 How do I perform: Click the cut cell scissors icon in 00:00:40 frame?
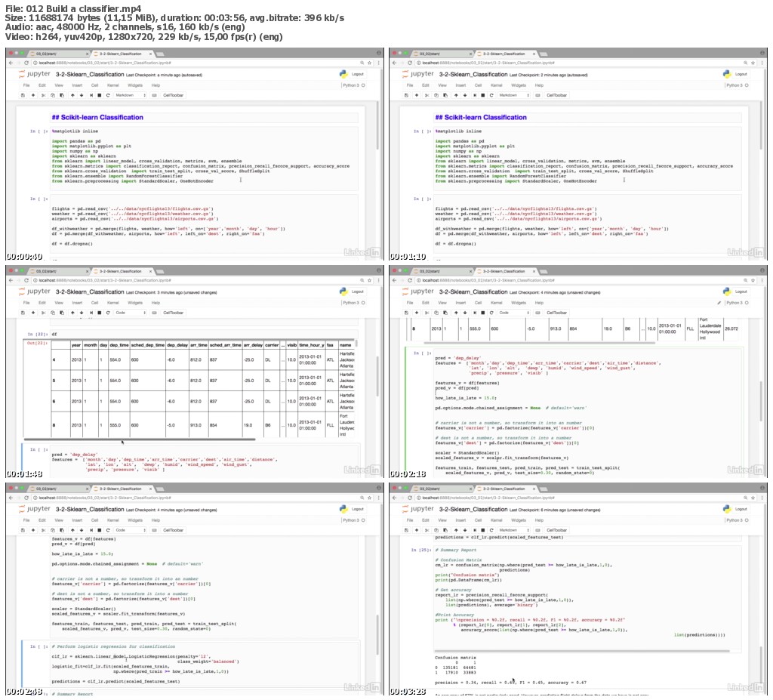click(43, 95)
